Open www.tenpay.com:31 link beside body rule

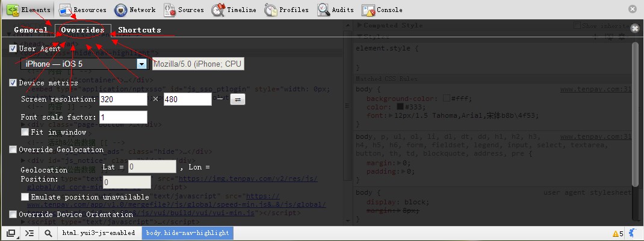tap(595, 90)
